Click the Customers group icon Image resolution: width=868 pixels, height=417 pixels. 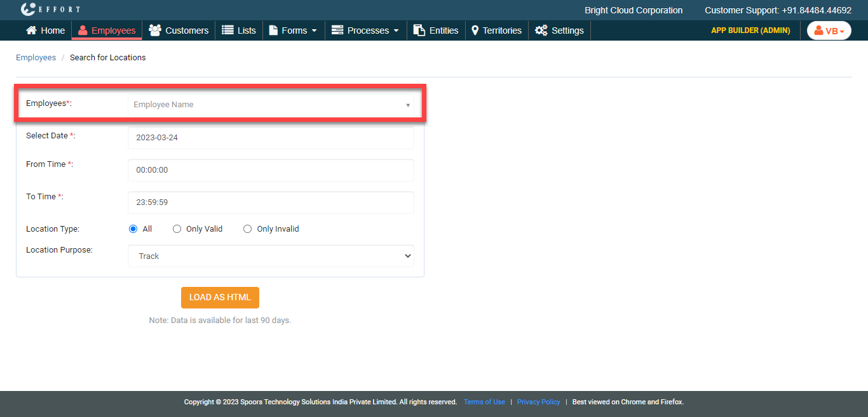(154, 30)
